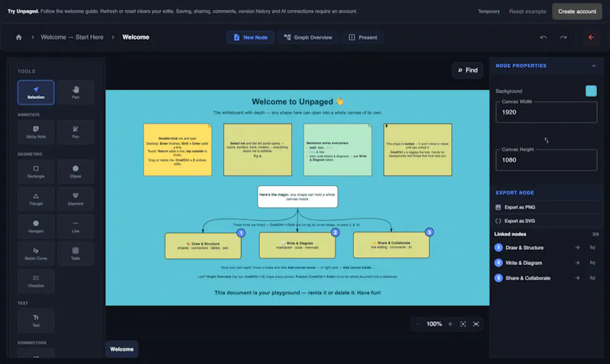Choose the Pen annotate tool
Screen dimensions: 610x364
click(75, 132)
